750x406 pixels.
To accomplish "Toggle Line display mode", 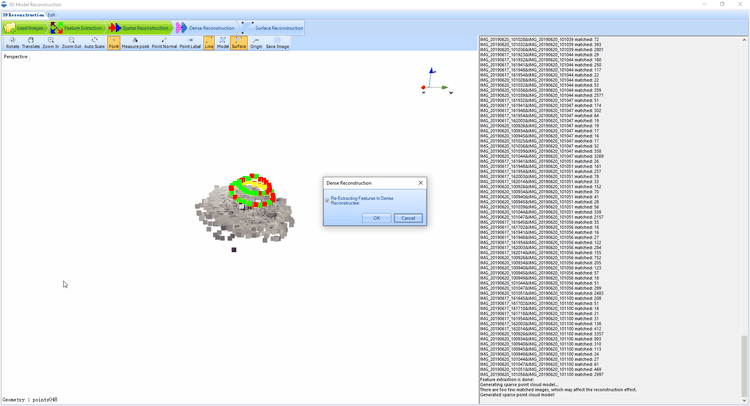I will coord(209,43).
